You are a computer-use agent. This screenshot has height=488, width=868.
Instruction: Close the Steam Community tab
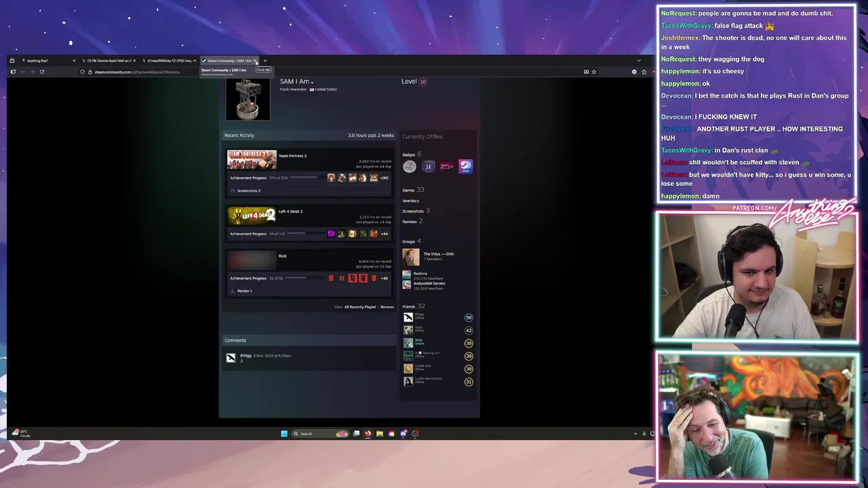click(x=256, y=61)
